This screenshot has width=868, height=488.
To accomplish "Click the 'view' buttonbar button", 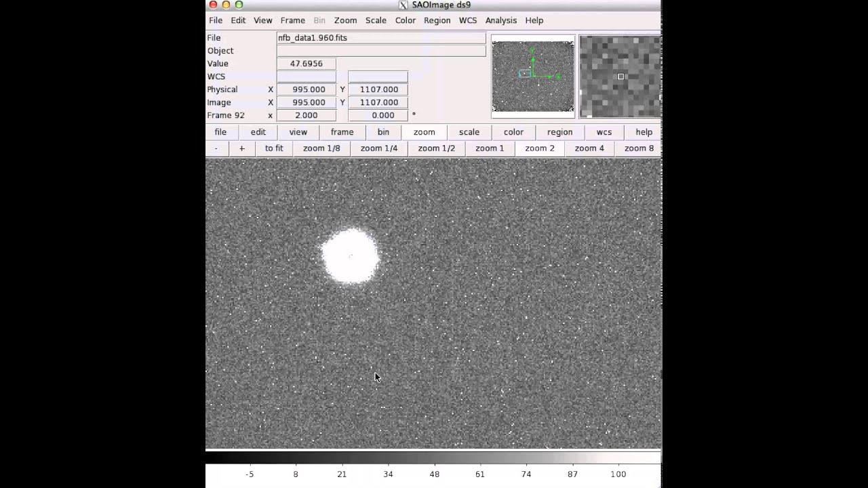I will pyautogui.click(x=298, y=132).
